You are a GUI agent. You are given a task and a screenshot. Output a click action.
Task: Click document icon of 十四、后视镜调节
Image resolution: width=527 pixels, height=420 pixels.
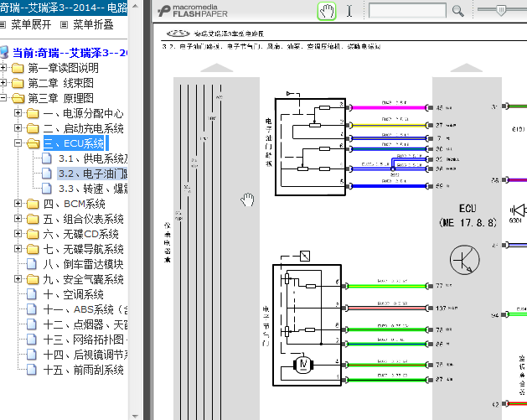(32, 355)
